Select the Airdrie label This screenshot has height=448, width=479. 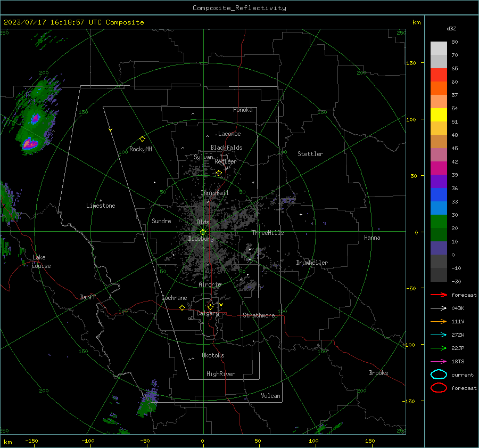[210, 284]
